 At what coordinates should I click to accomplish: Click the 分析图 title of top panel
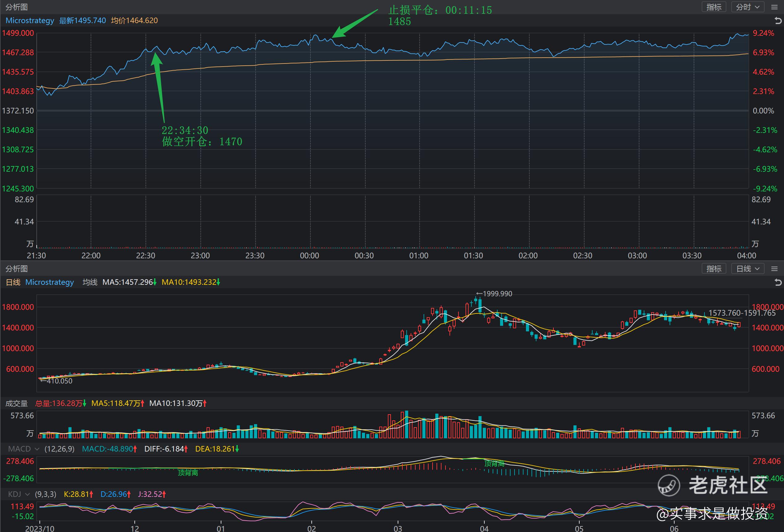click(x=17, y=7)
